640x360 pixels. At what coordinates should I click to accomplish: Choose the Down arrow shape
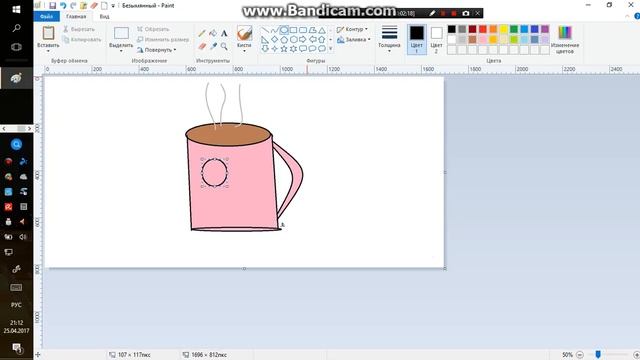(265, 49)
